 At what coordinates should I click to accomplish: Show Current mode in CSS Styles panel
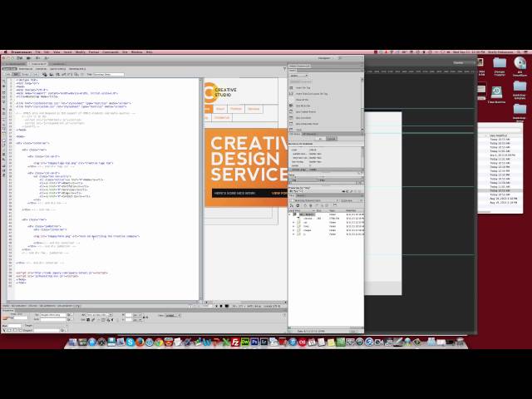tap(331, 139)
